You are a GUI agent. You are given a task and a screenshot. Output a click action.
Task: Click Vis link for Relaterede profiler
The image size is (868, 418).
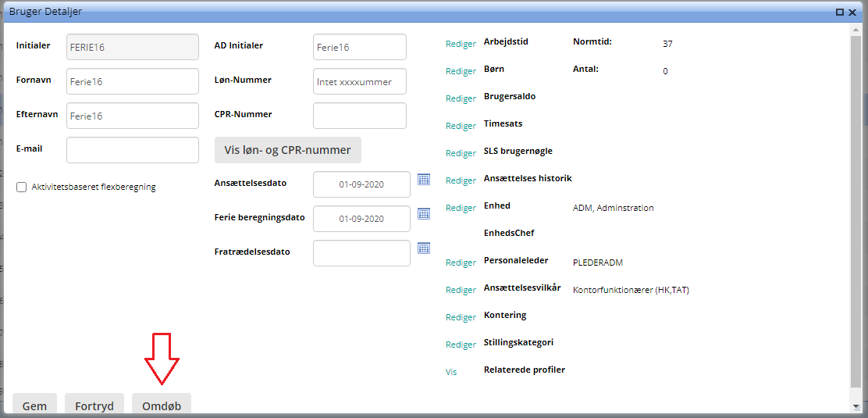pyautogui.click(x=451, y=373)
